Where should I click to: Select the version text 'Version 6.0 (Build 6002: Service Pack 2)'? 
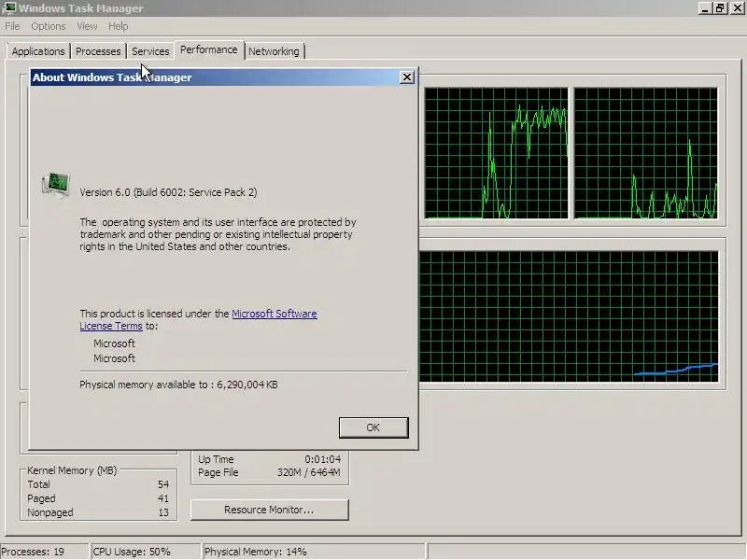coord(168,192)
